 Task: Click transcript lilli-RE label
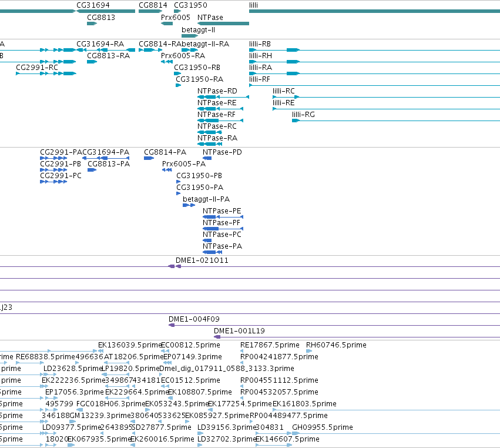pyautogui.click(x=283, y=103)
